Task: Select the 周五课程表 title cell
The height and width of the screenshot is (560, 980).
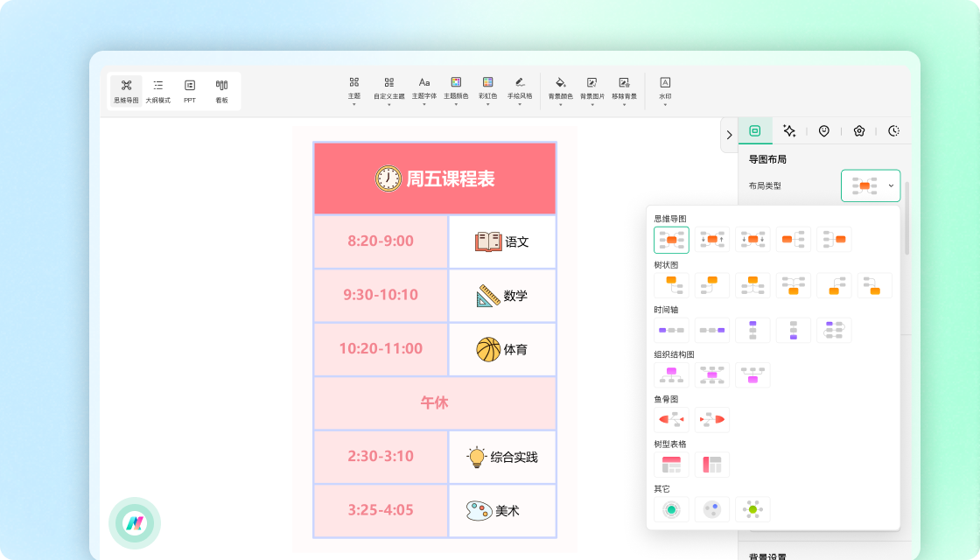Action: pos(435,178)
